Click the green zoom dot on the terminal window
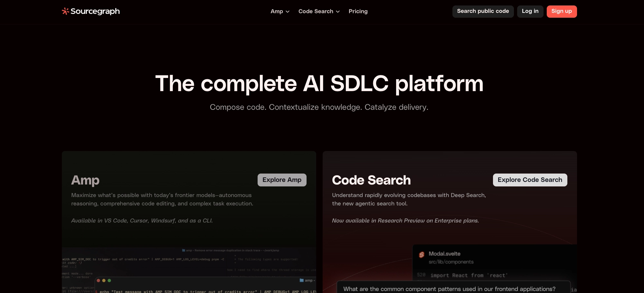This screenshot has height=293, width=644. click(x=109, y=280)
